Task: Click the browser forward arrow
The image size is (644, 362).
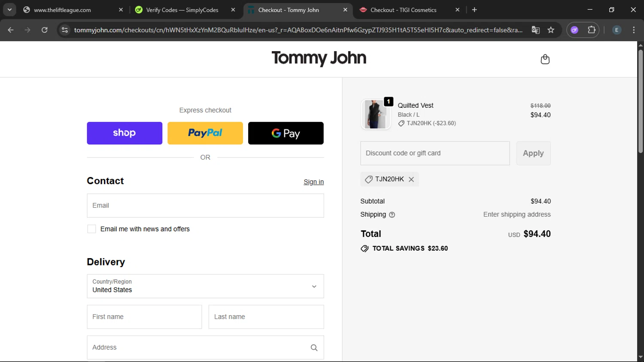Action: coord(27,30)
